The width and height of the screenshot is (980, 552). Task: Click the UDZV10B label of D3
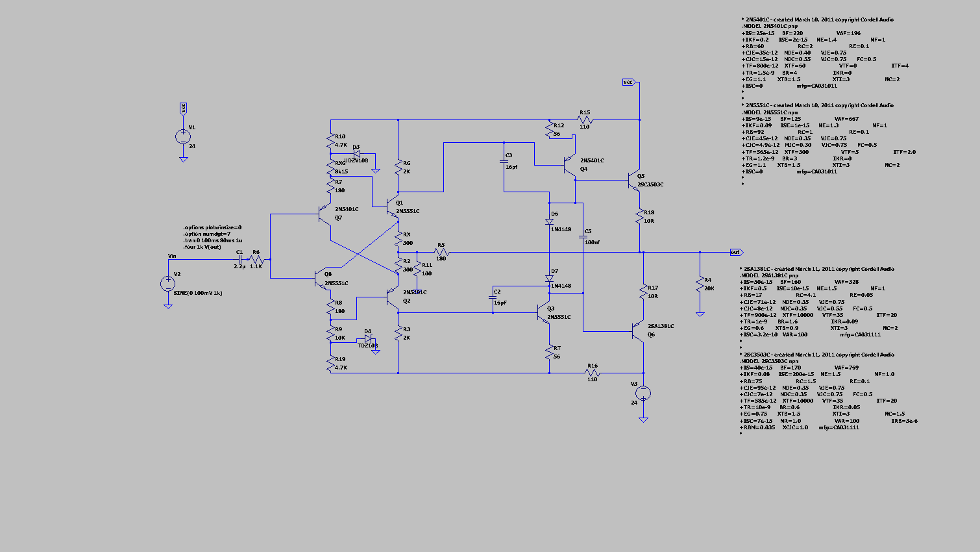[x=356, y=160]
